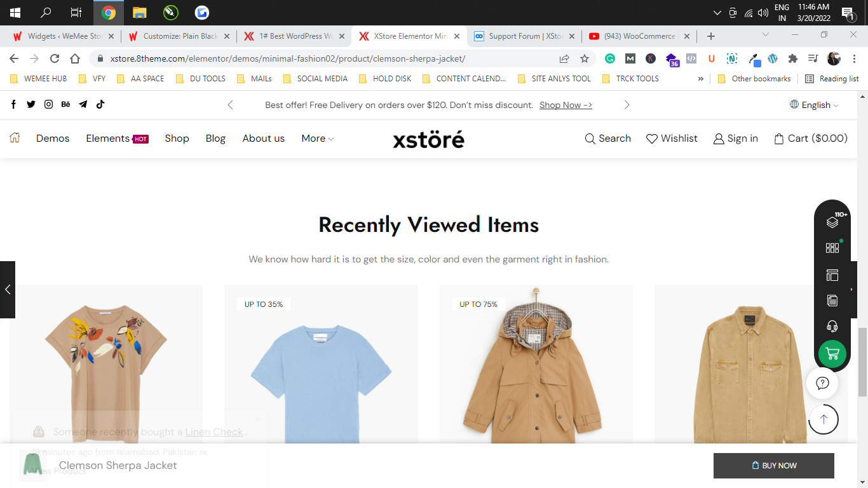
Task: Show more bookmarks chevron
Action: click(701, 79)
